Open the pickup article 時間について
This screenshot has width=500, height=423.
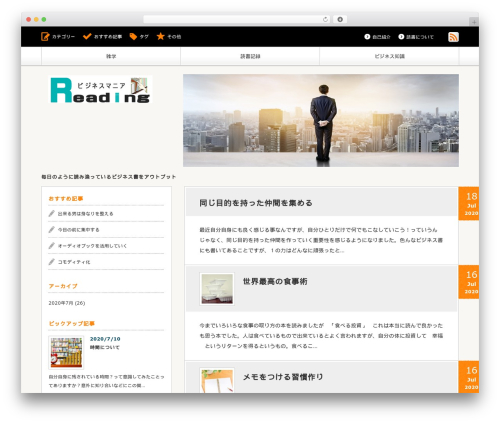pos(104,347)
